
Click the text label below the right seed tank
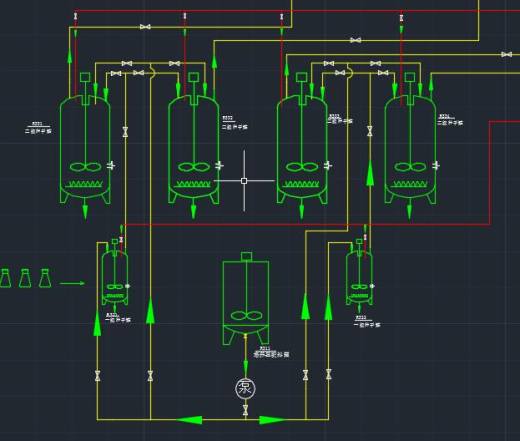click(367, 322)
